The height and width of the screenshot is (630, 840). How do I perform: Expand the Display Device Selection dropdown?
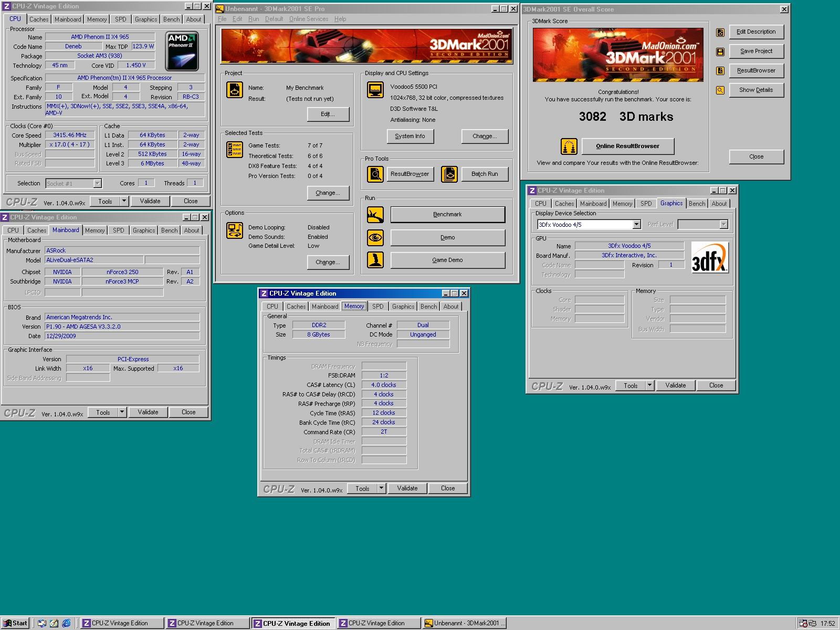click(x=636, y=225)
